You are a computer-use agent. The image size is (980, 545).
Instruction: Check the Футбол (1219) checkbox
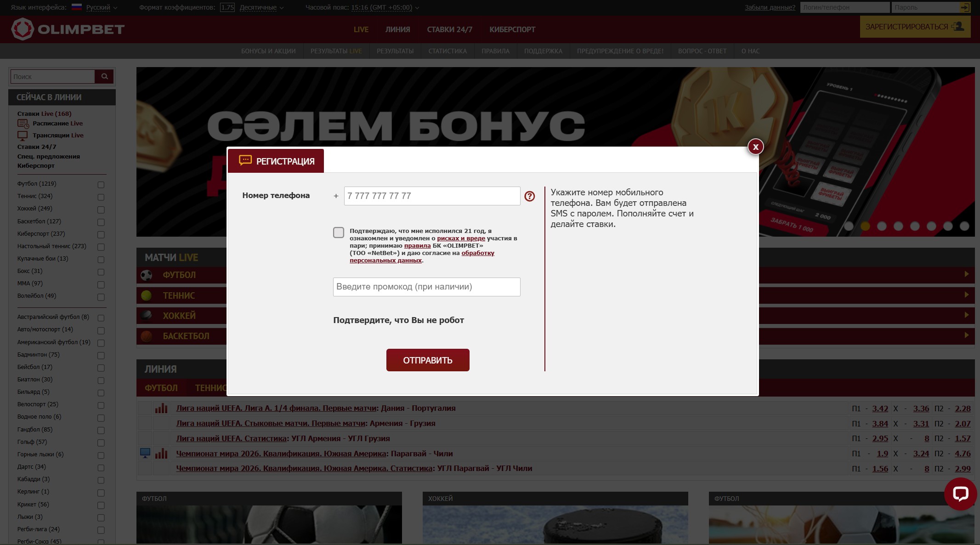click(101, 185)
